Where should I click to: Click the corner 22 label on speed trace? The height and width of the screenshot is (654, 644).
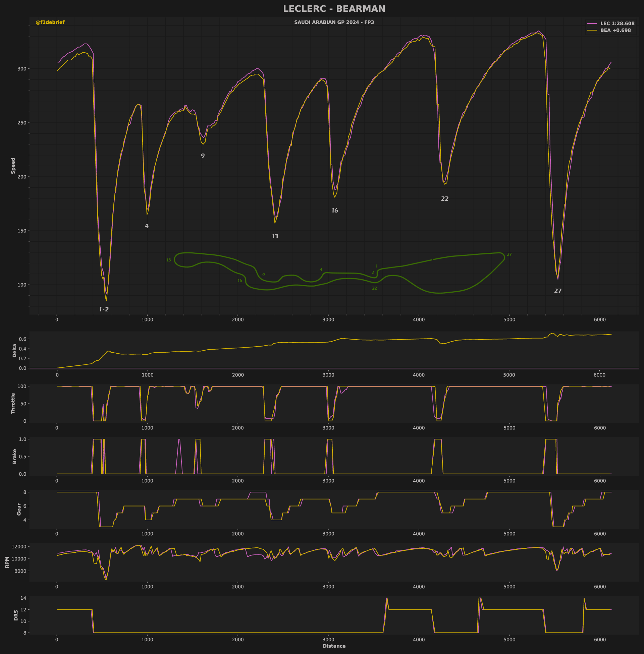(x=444, y=199)
